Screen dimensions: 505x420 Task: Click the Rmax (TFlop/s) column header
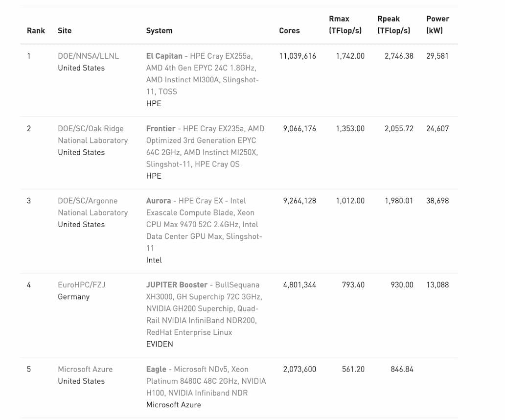click(x=345, y=24)
